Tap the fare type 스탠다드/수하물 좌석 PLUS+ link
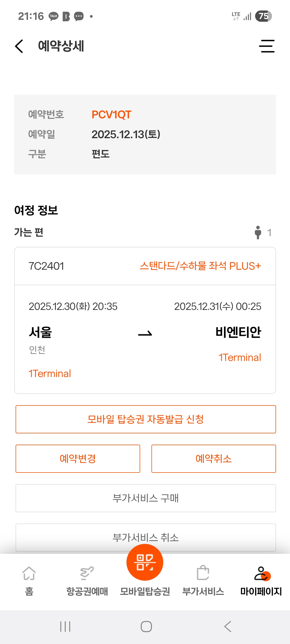This screenshot has width=290, height=644. pyautogui.click(x=200, y=266)
